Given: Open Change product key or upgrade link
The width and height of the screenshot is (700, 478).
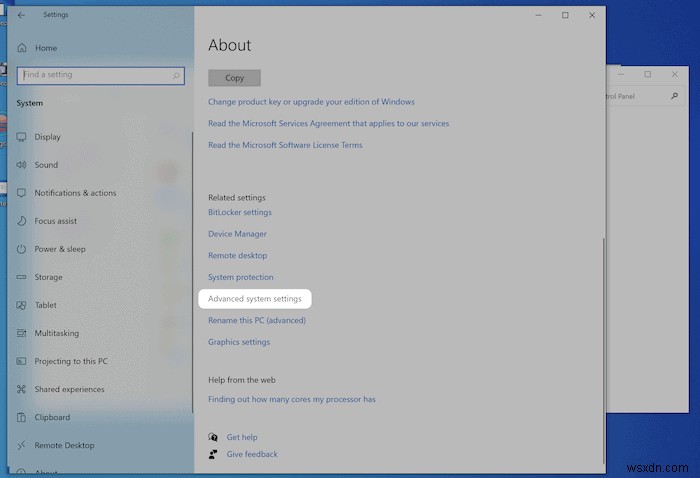Looking at the screenshot, I should click(311, 102).
